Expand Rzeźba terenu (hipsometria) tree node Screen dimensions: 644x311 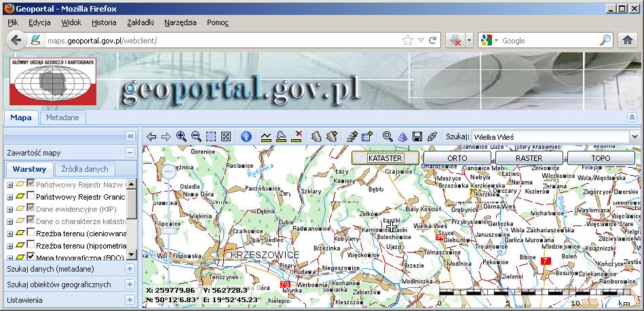click(10, 246)
